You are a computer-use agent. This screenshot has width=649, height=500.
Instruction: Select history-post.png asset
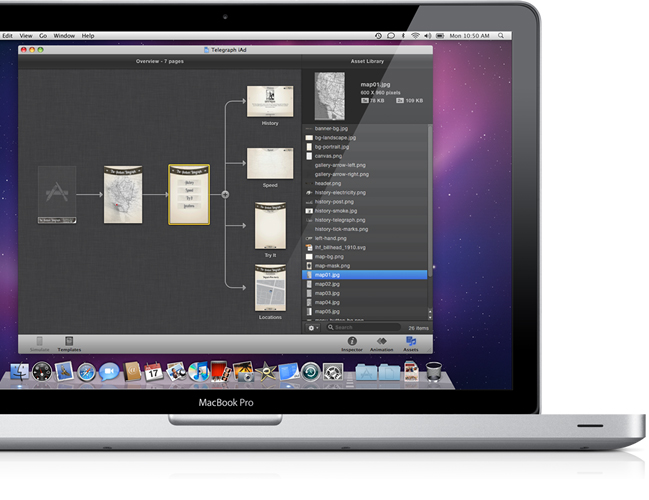click(365, 202)
